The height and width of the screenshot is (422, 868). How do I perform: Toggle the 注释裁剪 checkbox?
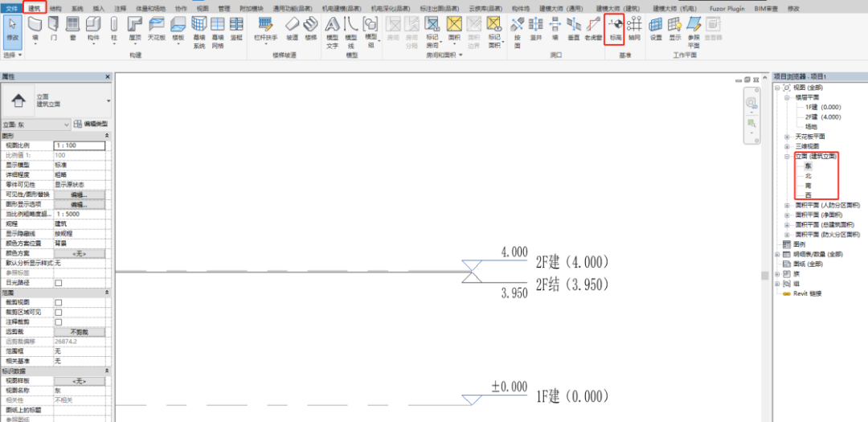click(58, 322)
